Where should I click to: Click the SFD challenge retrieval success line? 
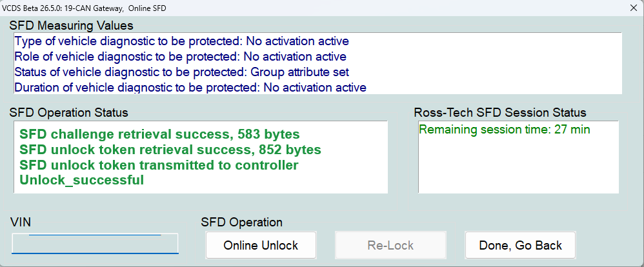click(x=159, y=134)
